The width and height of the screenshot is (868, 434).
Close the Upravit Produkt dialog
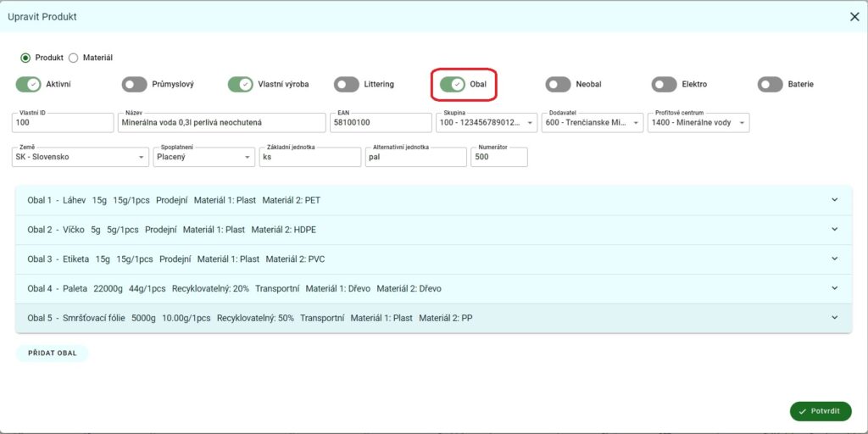tap(854, 17)
